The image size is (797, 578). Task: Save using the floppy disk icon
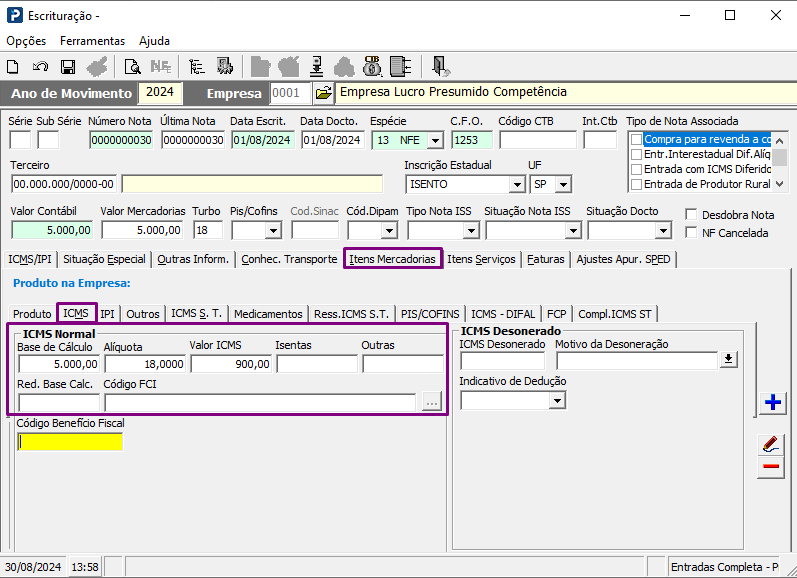(x=68, y=67)
